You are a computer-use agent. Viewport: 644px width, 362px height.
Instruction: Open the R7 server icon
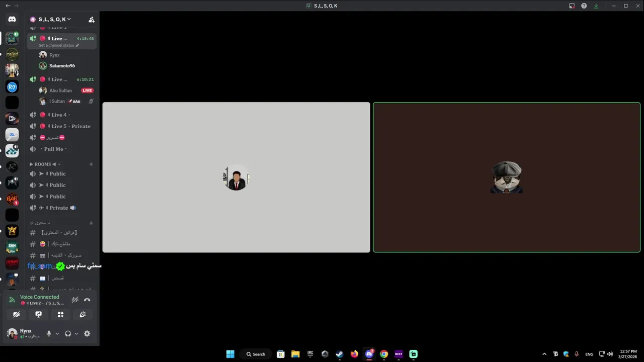12,86
